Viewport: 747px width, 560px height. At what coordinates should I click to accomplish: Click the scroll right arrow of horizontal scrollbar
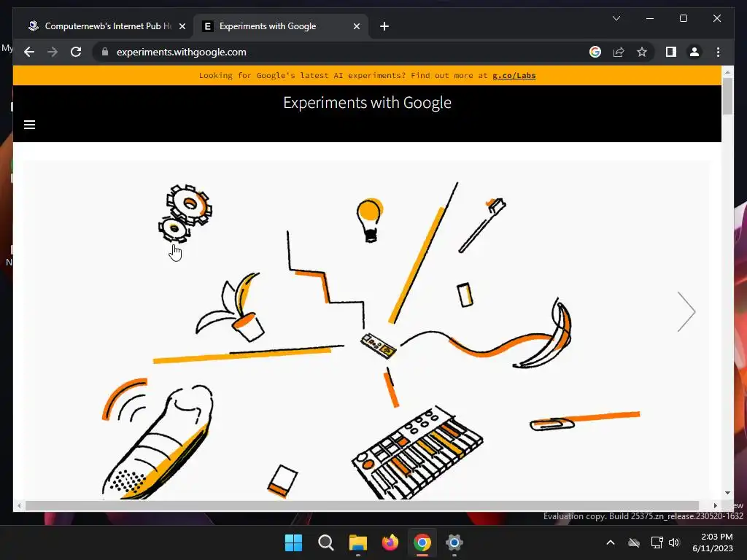(x=715, y=505)
